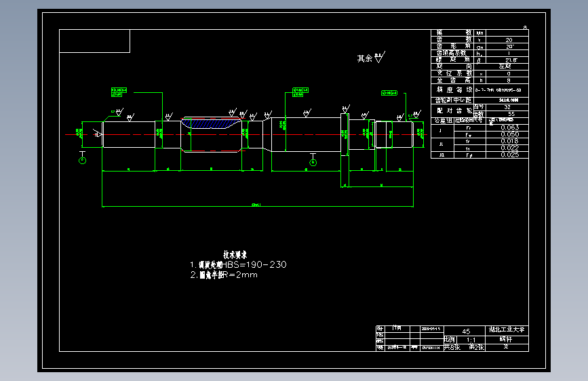Select the 1:1 scale value
Viewport: 588px width, 381px height.
pyautogui.click(x=471, y=340)
